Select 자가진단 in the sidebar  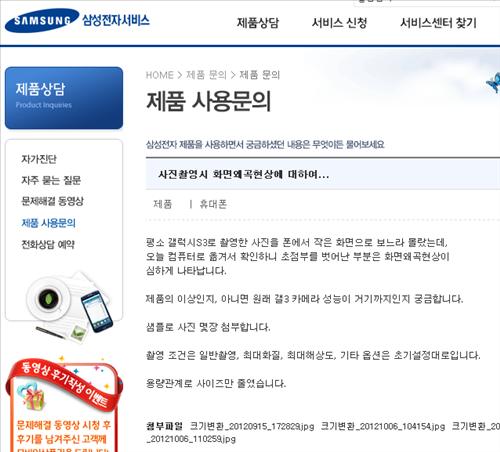click(x=39, y=159)
